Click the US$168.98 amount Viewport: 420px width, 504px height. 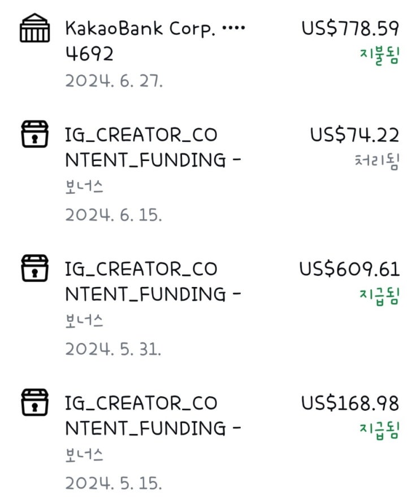350,403
